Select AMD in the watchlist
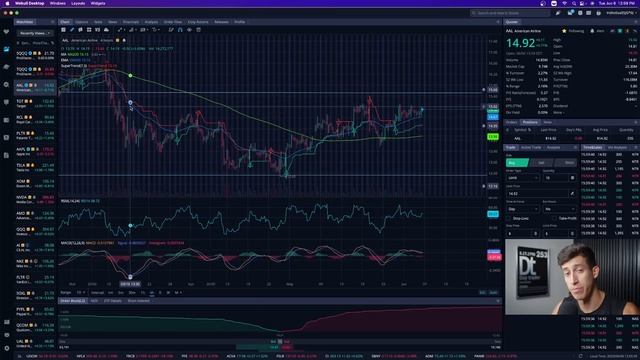Viewport: 640px width, 360px height. click(35, 215)
